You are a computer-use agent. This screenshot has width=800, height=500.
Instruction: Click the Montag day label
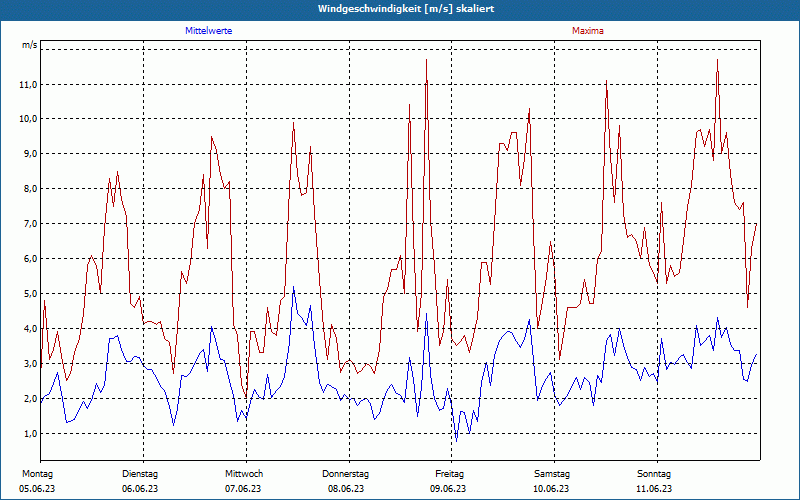point(37,474)
